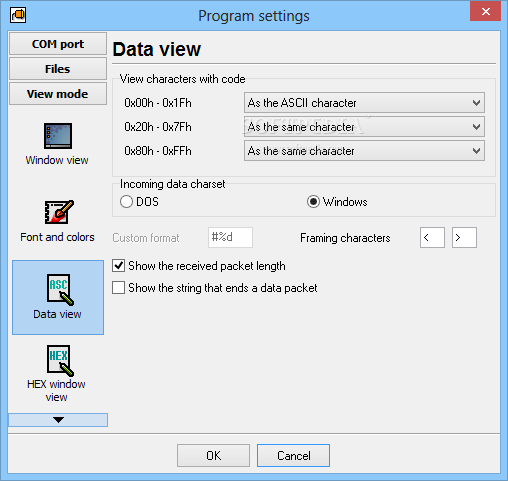Select the Data view ASC icon
Image resolution: width=508 pixels, height=481 pixels.
click(x=60, y=289)
